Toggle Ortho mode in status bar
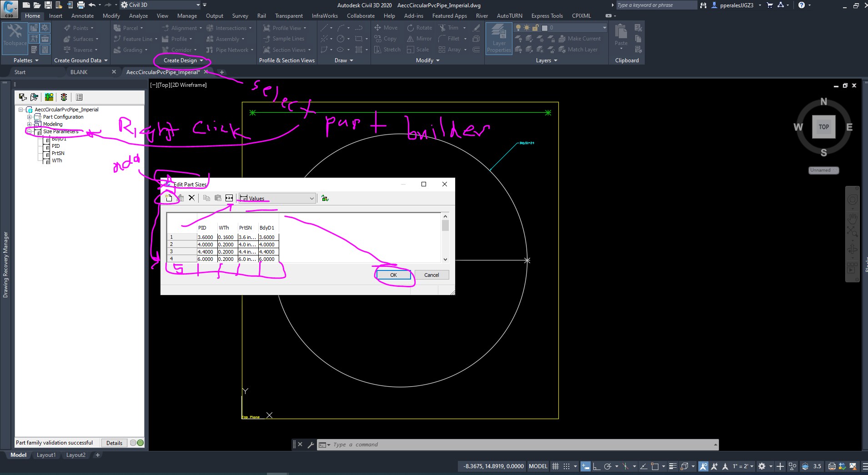Image resolution: width=868 pixels, height=475 pixels. 597,466
